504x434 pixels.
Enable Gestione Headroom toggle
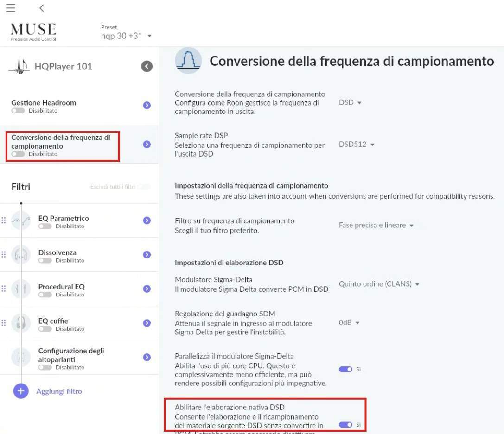(18, 111)
